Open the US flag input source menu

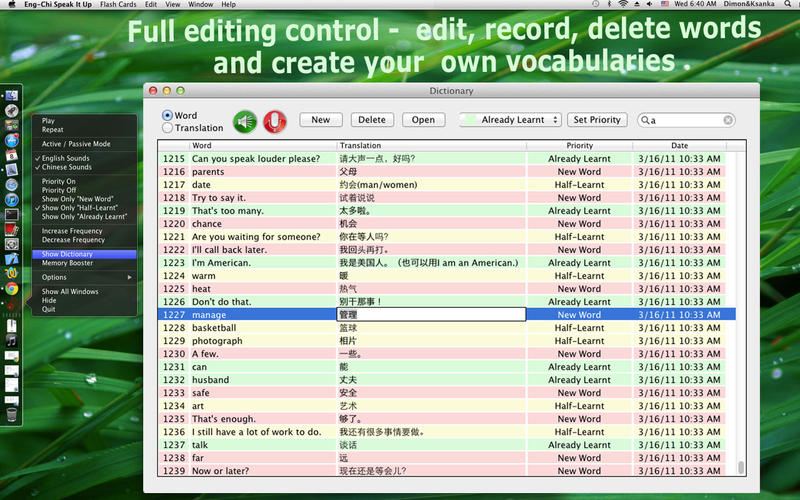coord(665,4)
